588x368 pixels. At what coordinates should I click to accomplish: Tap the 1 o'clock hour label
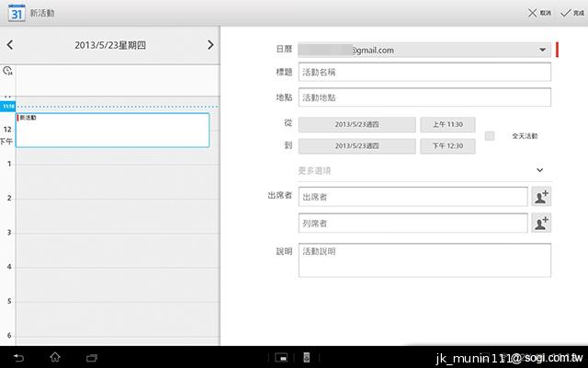(9, 164)
